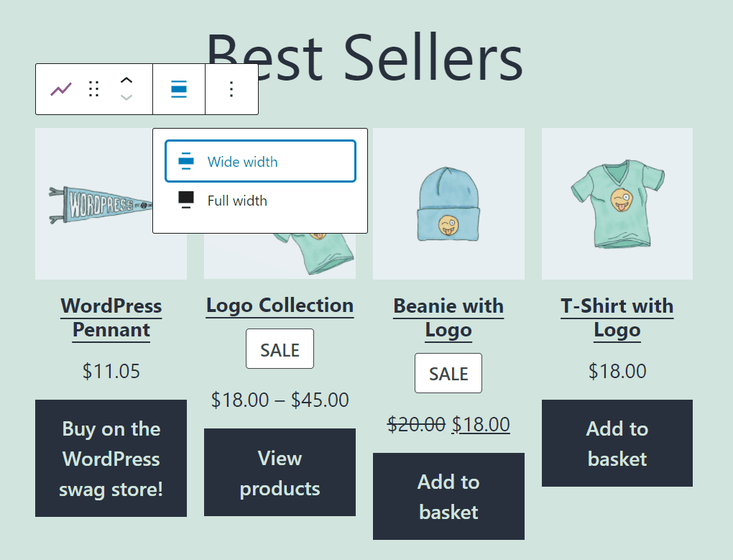Click the move block up arrow

coord(126,81)
